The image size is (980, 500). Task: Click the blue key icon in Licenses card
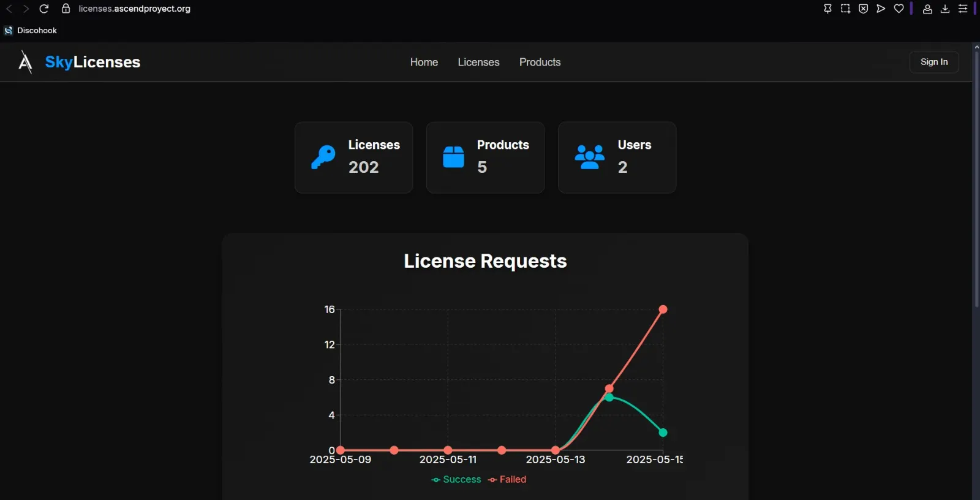[323, 157]
